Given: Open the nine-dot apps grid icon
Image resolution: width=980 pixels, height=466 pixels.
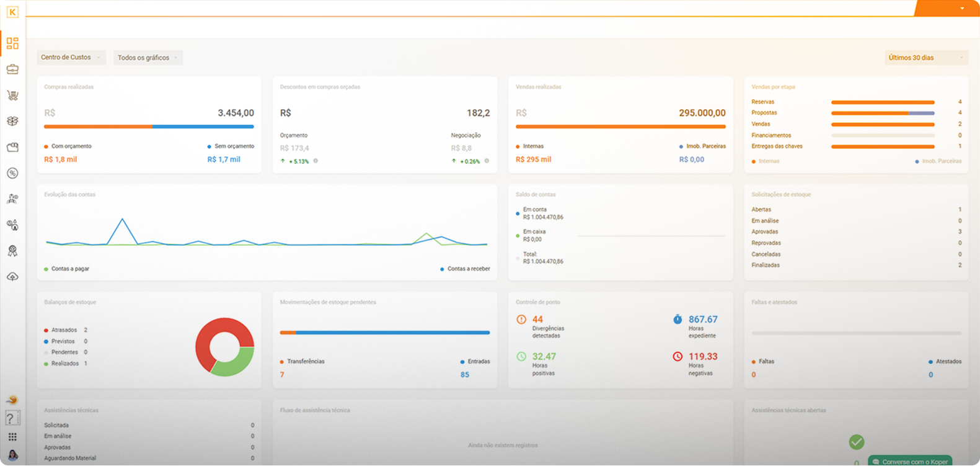Looking at the screenshot, I should click(x=12, y=437).
